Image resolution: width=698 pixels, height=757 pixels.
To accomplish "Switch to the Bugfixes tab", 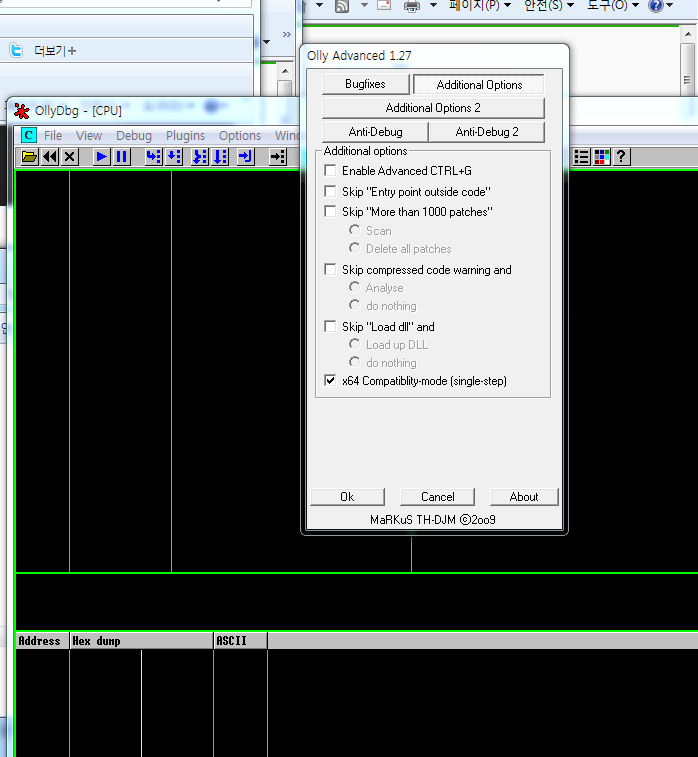I will pos(365,84).
